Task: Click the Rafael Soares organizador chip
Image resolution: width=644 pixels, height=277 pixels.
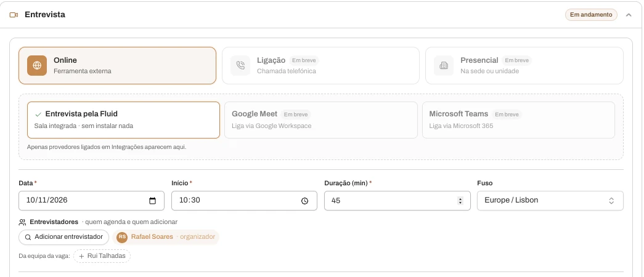Action: click(x=166, y=237)
